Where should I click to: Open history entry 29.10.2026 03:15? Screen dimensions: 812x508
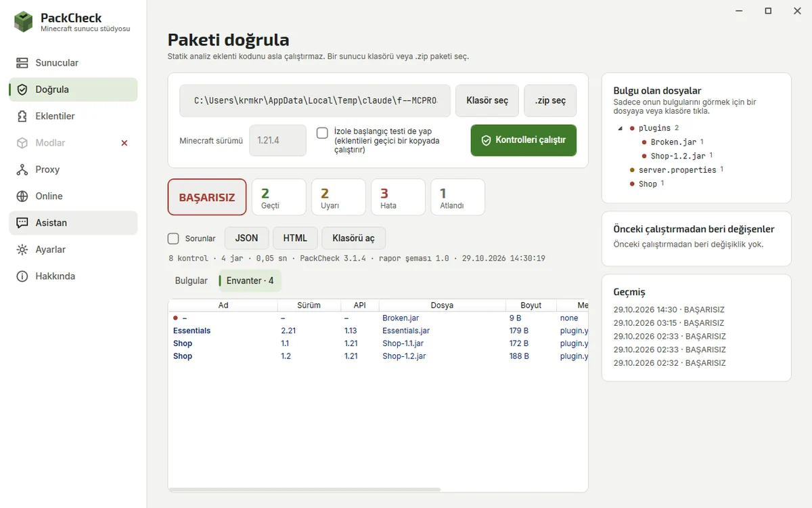(x=669, y=323)
